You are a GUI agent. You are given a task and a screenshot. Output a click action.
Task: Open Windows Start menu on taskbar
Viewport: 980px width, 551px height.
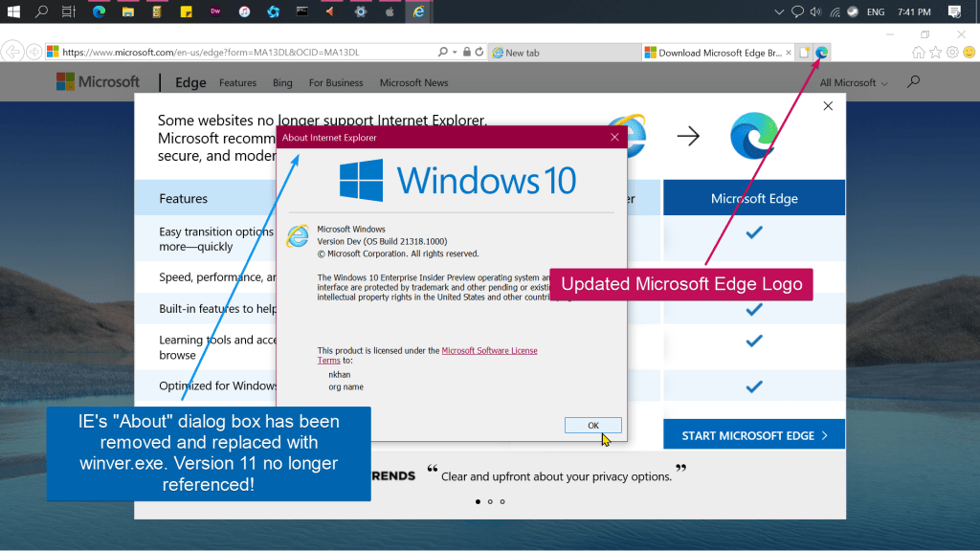point(14,12)
